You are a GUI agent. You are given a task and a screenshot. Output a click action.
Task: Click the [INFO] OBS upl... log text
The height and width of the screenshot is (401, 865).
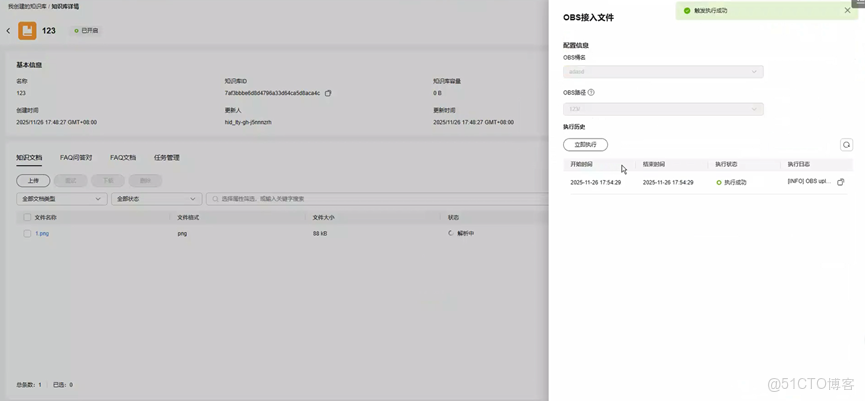click(809, 181)
